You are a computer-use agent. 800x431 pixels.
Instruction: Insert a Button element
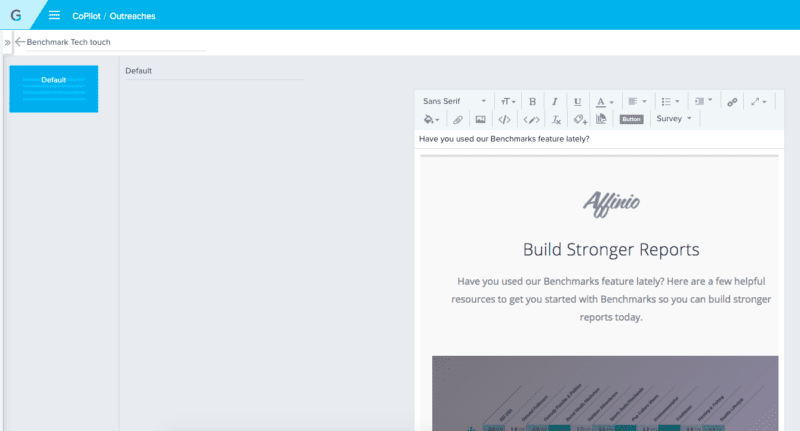631,119
